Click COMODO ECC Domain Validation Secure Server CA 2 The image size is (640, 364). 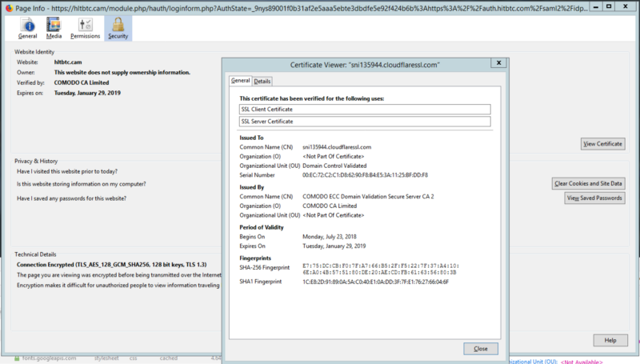(368, 197)
